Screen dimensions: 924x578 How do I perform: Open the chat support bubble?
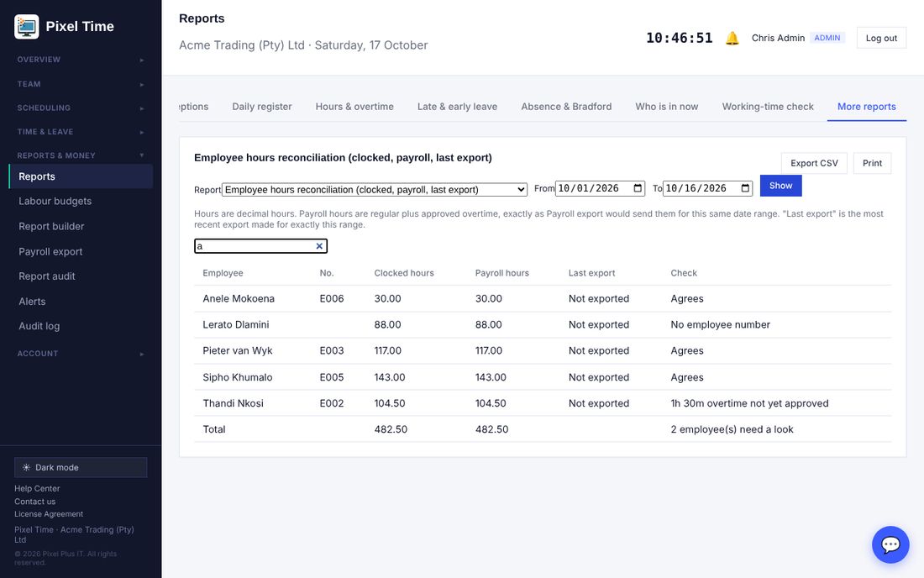[x=890, y=544]
